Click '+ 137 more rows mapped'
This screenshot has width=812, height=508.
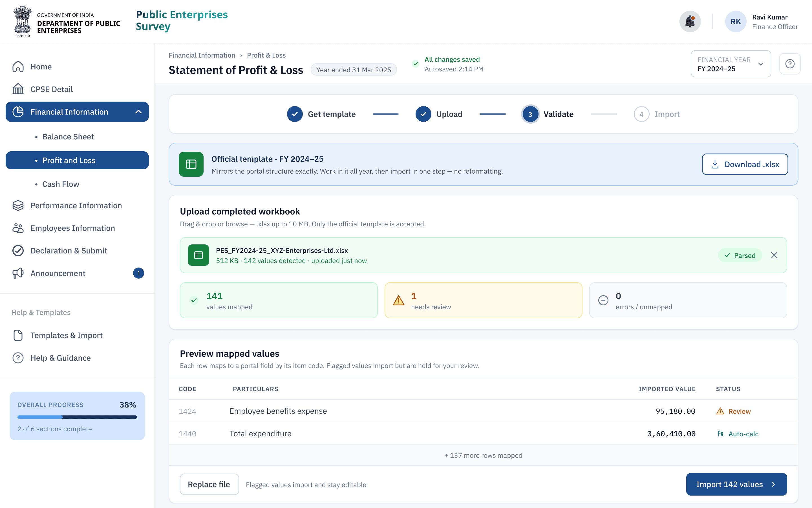coord(483,455)
